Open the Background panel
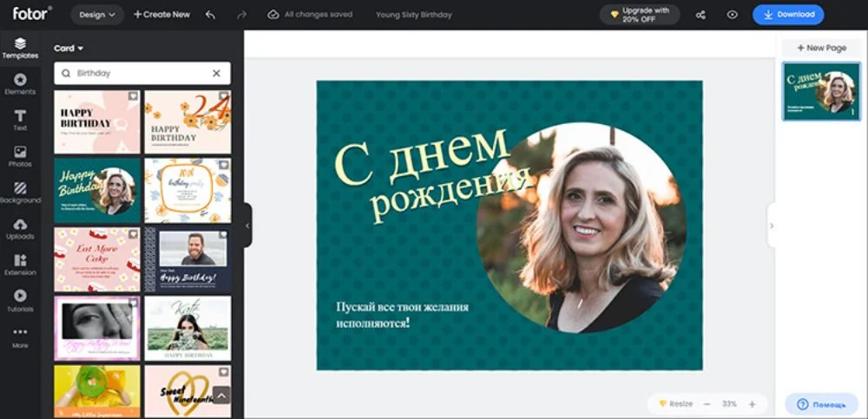Screen dimensions: 868x419 pos(20,193)
